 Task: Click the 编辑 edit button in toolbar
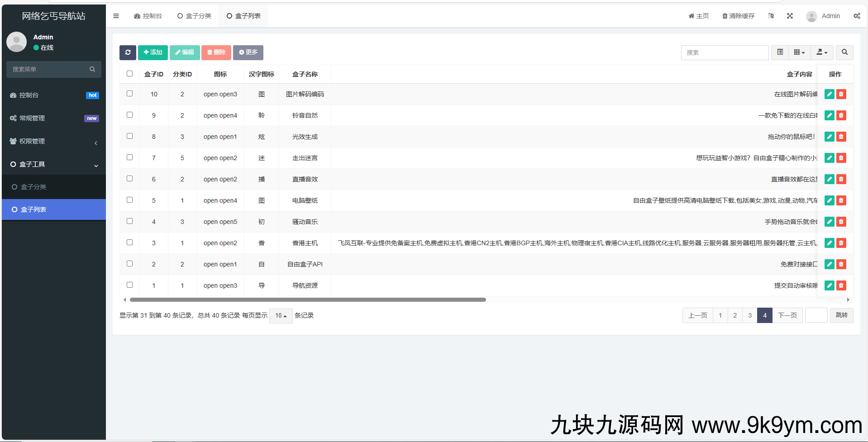[x=185, y=52]
